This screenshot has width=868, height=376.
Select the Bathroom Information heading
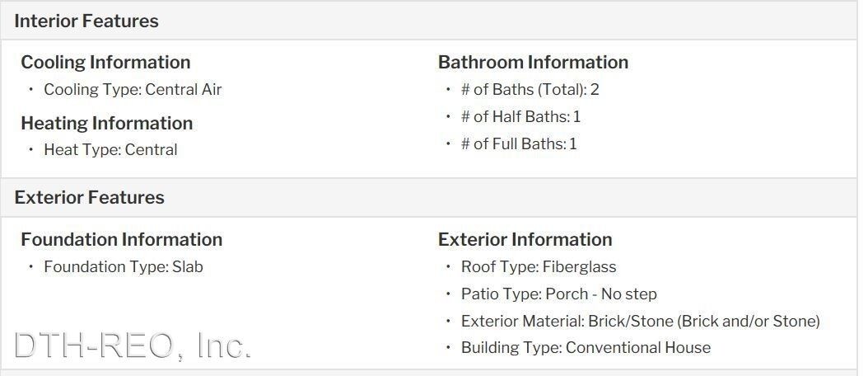533,62
